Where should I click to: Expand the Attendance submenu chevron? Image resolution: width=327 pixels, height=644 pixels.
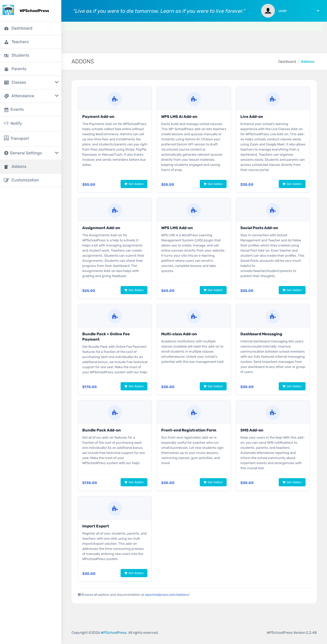pyautogui.click(x=57, y=96)
